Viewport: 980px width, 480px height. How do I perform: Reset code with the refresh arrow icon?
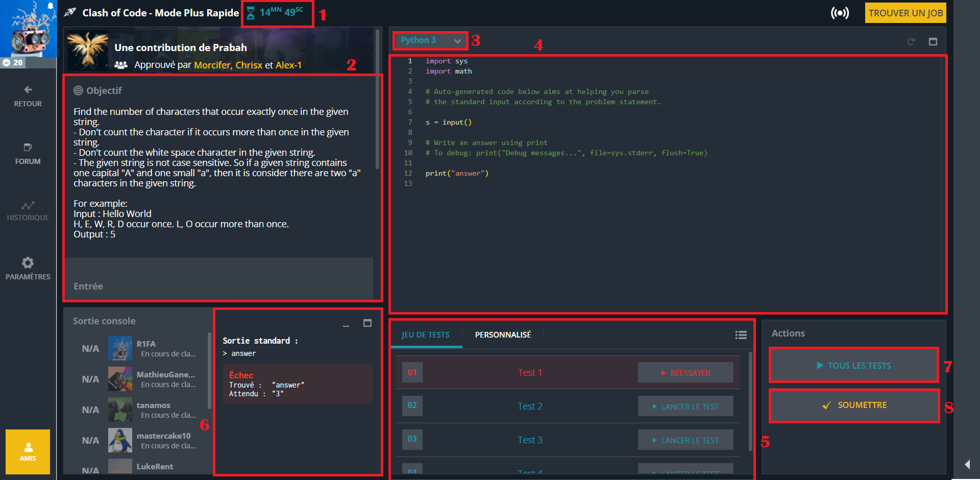[911, 41]
